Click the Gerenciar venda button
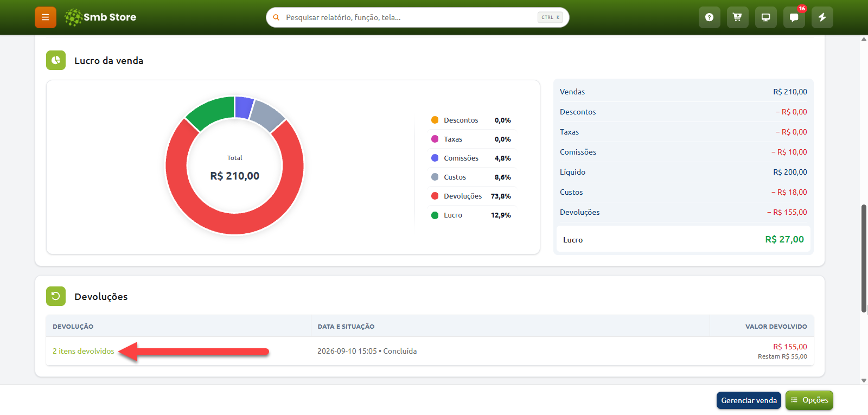Screen dimensions: 868x415 click(x=749, y=400)
